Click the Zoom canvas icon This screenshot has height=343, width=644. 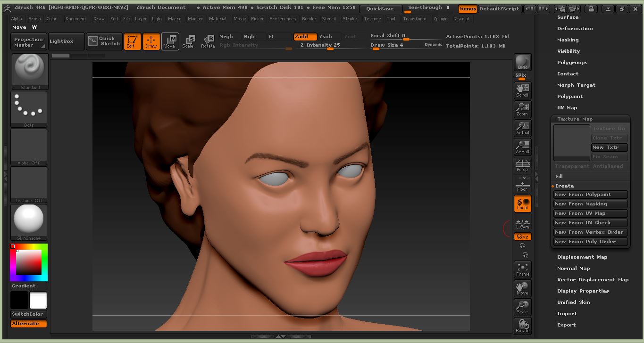coord(522,109)
